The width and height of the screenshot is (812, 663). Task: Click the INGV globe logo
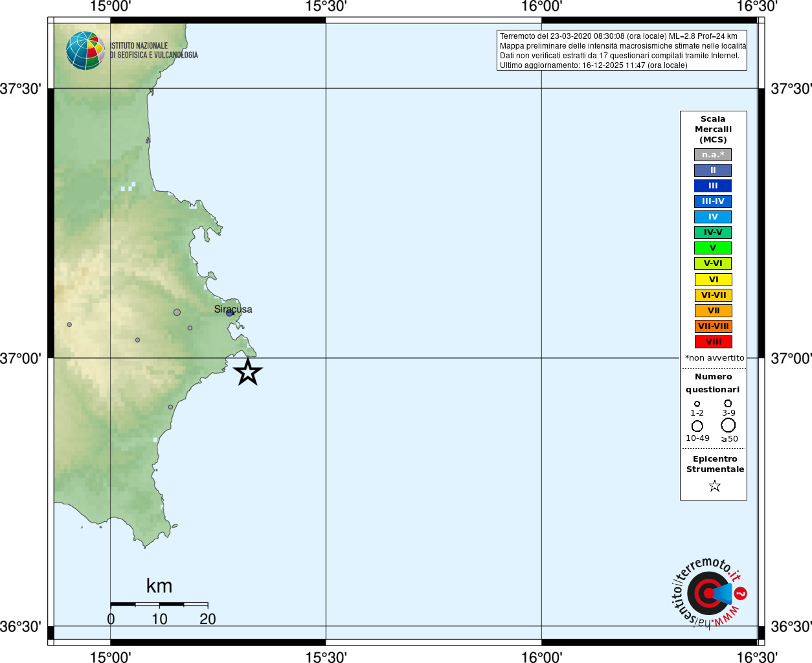pos(85,51)
